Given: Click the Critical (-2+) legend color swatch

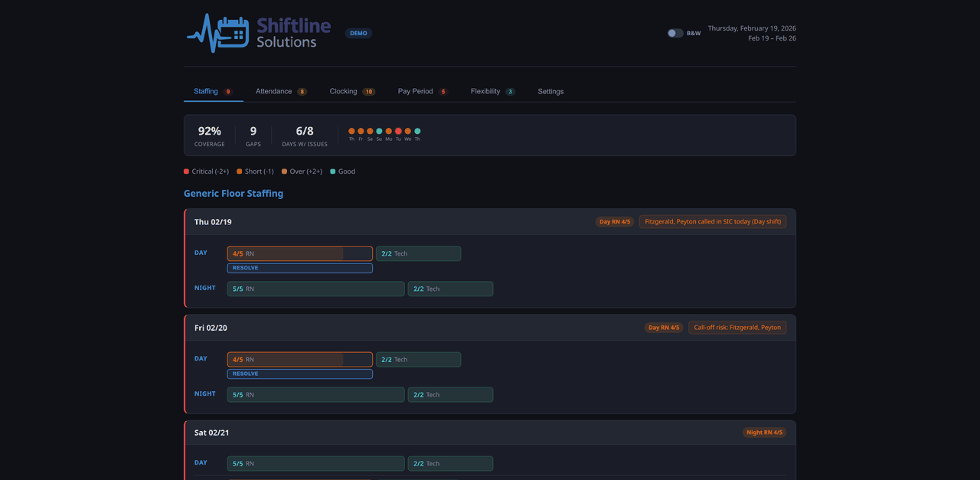Looking at the screenshot, I should point(186,171).
